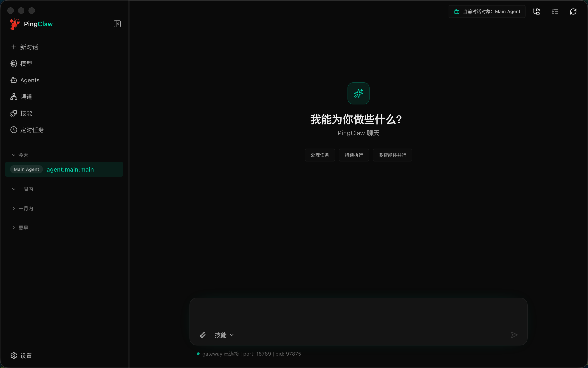Click the PingClaw title text in sidebar
This screenshot has width=588, height=368.
(38, 24)
